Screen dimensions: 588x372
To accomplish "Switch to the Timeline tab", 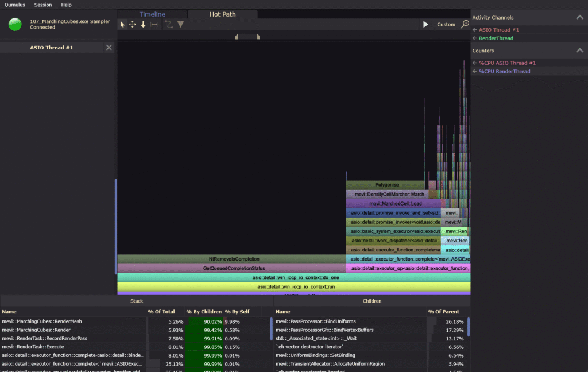I will tap(152, 14).
